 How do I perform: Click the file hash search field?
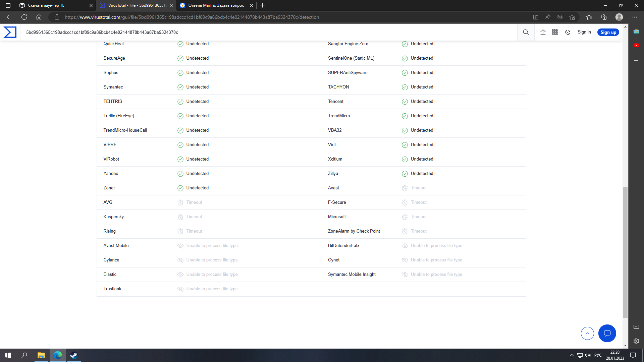[268, 32]
